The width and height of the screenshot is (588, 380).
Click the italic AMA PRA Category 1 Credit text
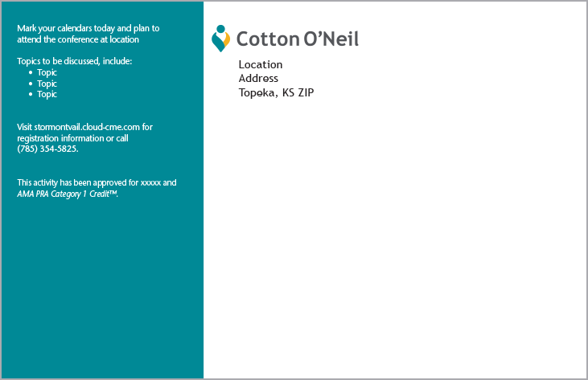(x=67, y=194)
